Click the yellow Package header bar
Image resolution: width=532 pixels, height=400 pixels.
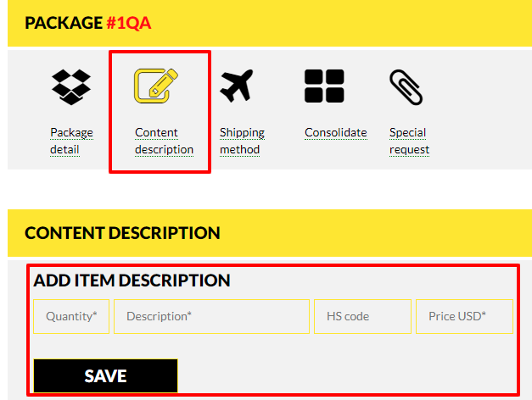[270, 23]
